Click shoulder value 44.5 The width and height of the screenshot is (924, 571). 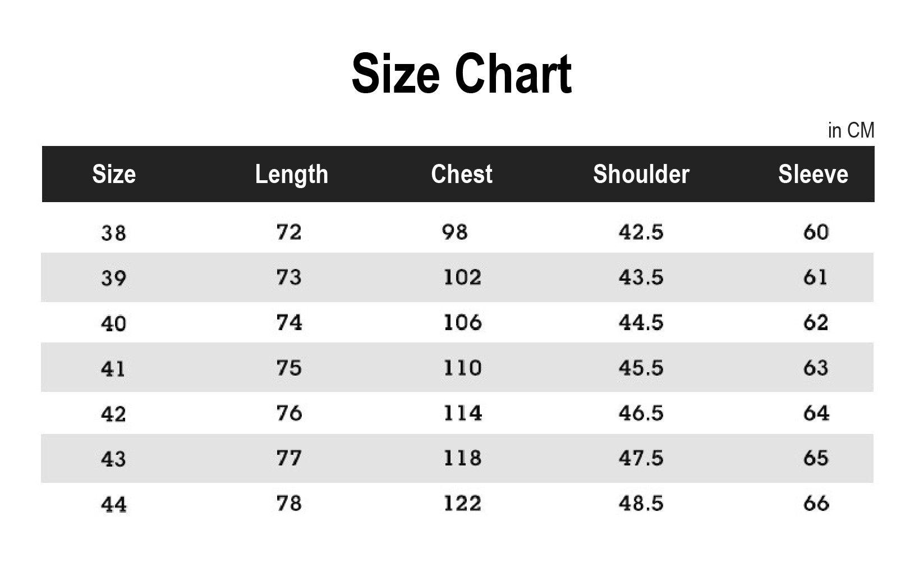[641, 322]
